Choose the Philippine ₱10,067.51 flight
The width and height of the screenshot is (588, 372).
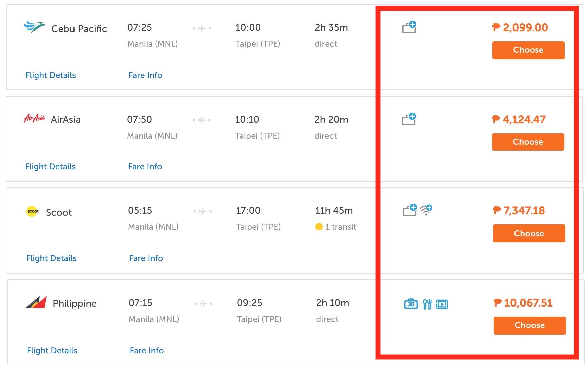530,326
